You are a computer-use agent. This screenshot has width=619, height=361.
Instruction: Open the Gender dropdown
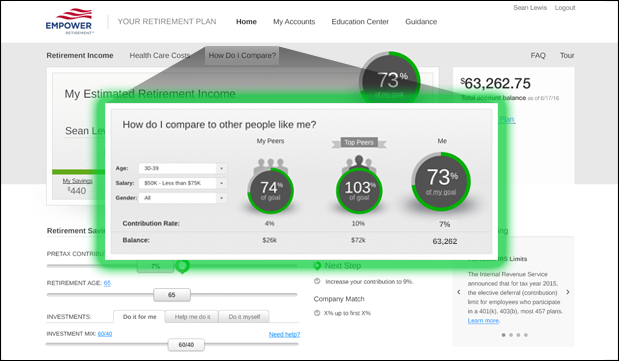(x=183, y=198)
